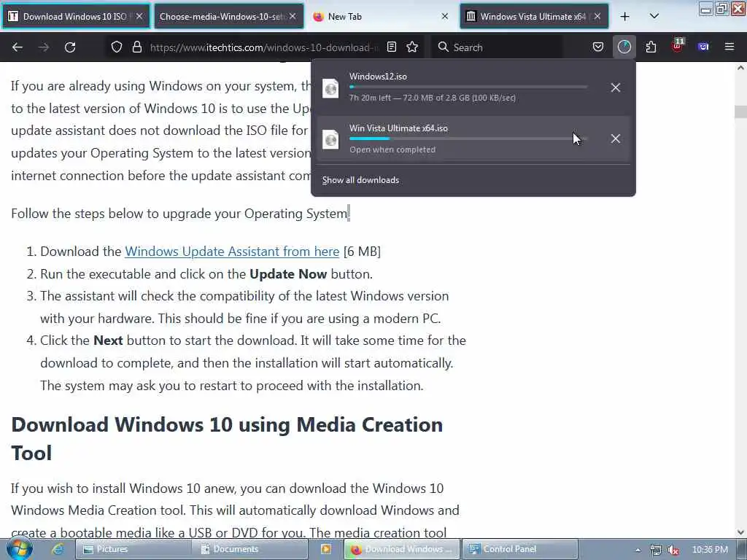The image size is (747, 560).
Task: Click Show all downloads
Action: (x=360, y=180)
